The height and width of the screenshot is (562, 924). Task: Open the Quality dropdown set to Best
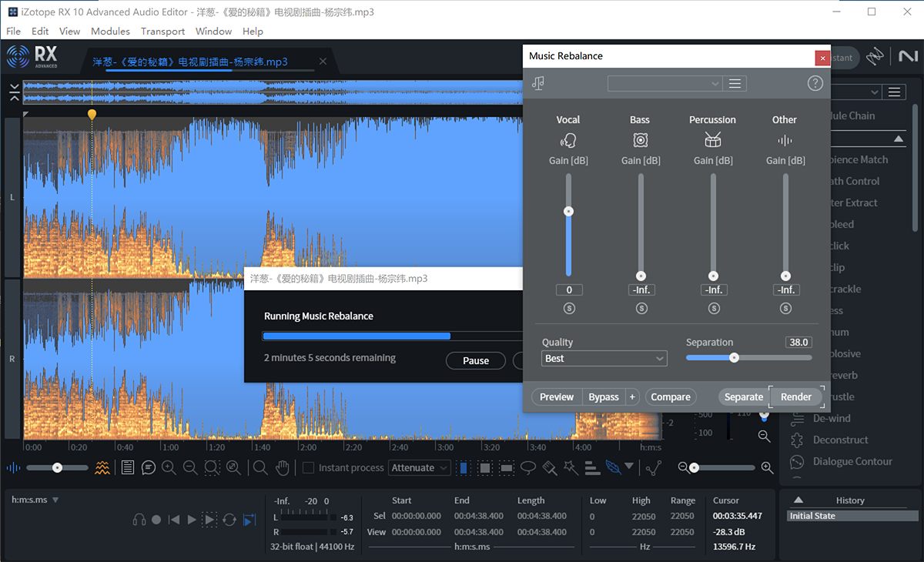tap(604, 359)
